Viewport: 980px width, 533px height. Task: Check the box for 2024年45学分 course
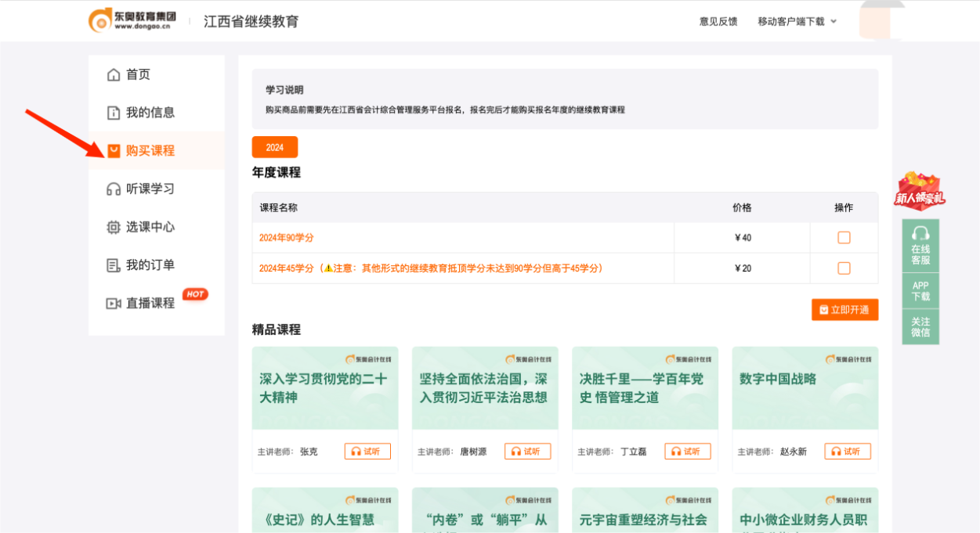tap(844, 268)
